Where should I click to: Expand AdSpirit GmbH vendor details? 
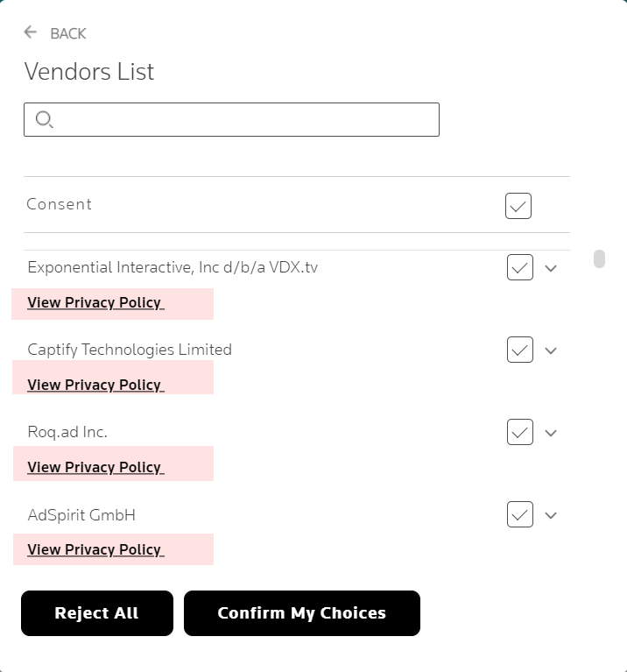coord(551,515)
